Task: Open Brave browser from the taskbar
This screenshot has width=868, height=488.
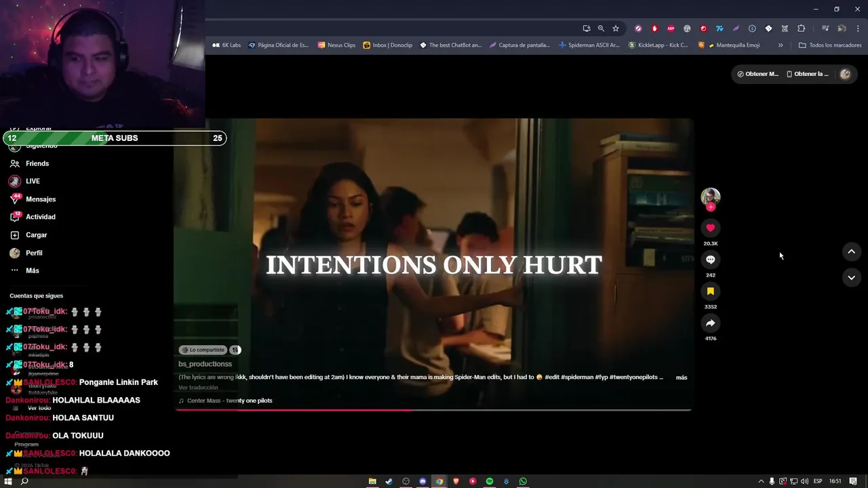Action: 456,481
